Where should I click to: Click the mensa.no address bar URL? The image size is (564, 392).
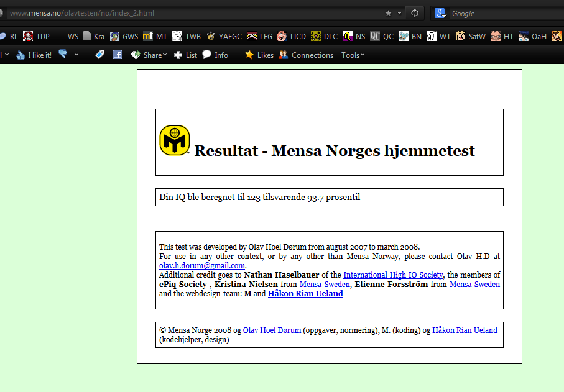tap(82, 13)
